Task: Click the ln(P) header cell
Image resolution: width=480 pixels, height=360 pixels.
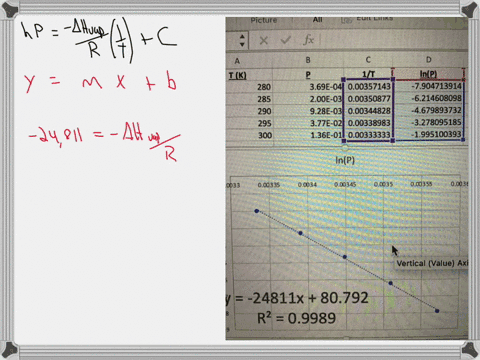Action: pos(429,74)
